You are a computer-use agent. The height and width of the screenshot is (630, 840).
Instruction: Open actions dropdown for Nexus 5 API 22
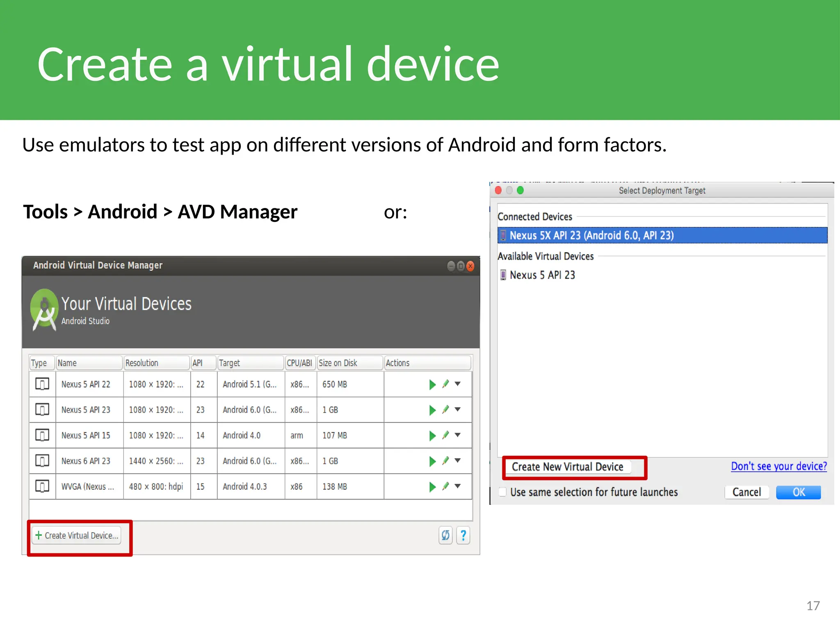pos(458,384)
